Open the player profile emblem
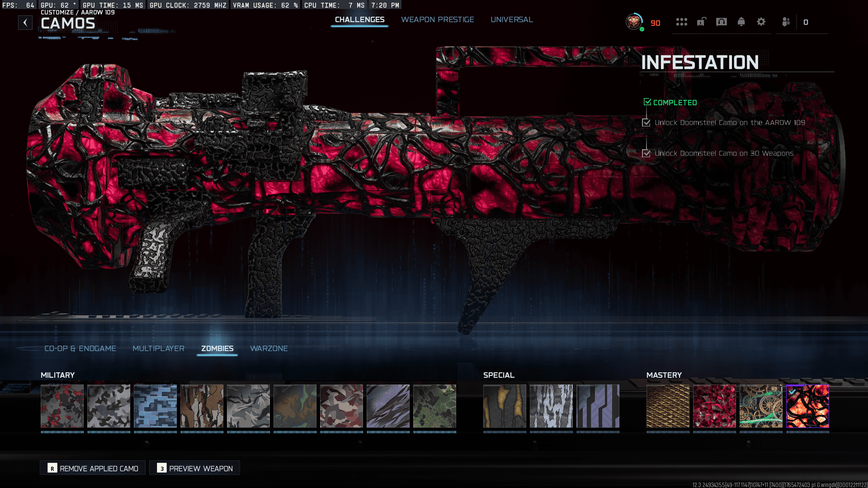The height and width of the screenshot is (488, 868). tap(634, 21)
